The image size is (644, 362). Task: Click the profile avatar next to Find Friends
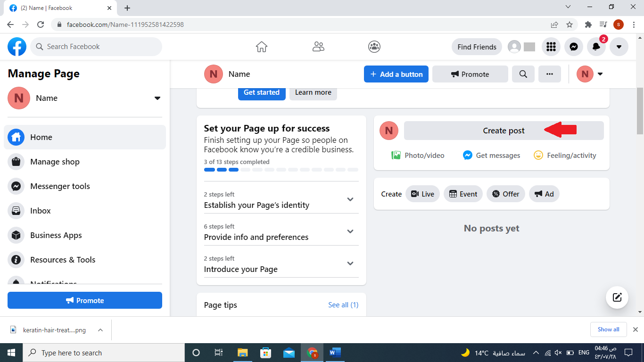point(514,47)
